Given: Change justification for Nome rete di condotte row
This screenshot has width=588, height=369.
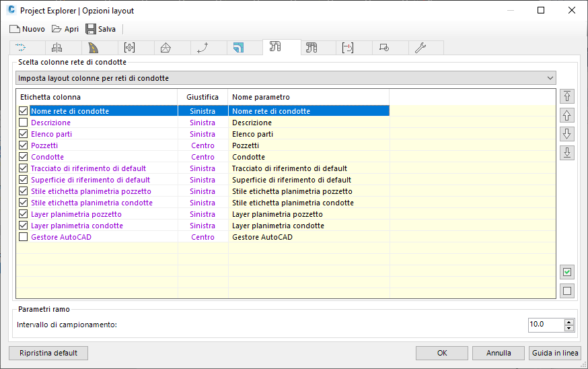Looking at the screenshot, I should click(x=203, y=111).
